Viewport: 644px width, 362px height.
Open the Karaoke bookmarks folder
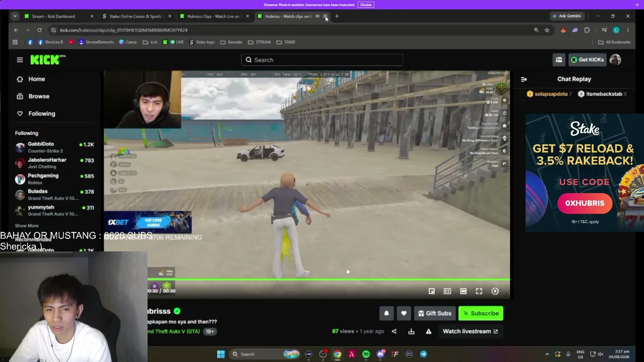coord(231,42)
